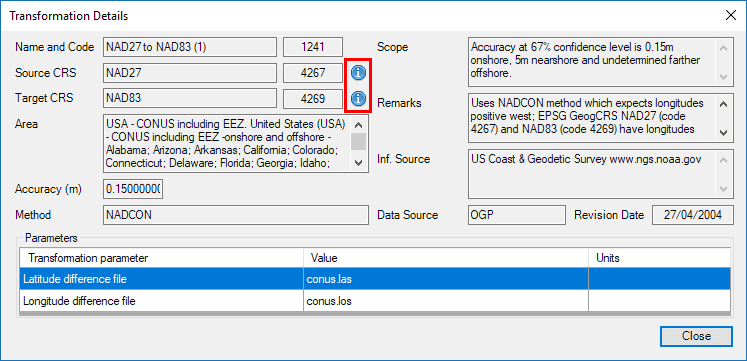Click the conus.las value cell
747x361 pixels.
tap(446, 280)
